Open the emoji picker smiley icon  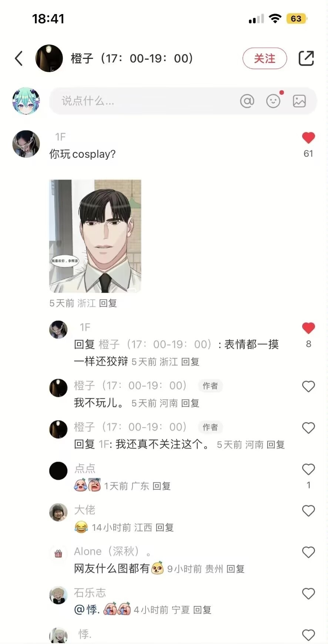273,101
